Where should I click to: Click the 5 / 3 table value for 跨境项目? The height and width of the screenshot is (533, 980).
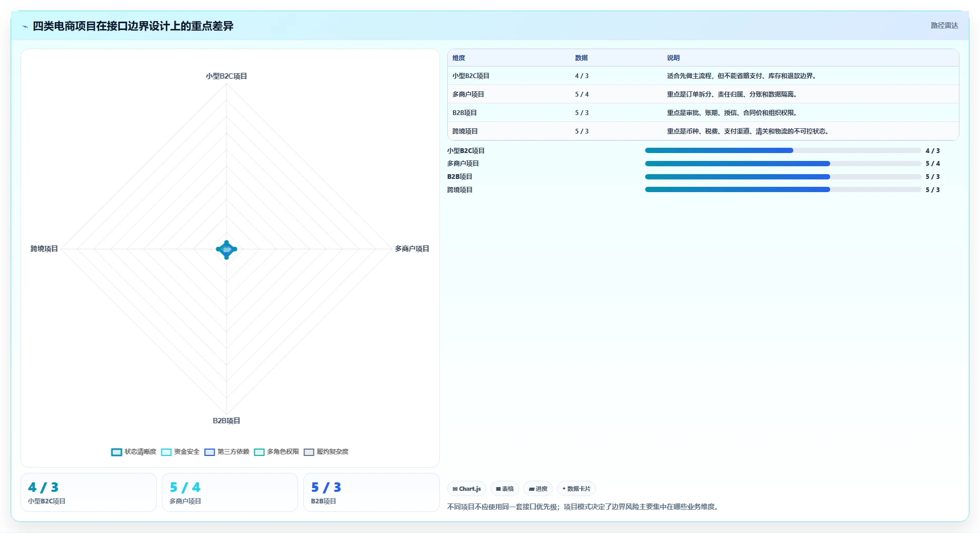(582, 131)
